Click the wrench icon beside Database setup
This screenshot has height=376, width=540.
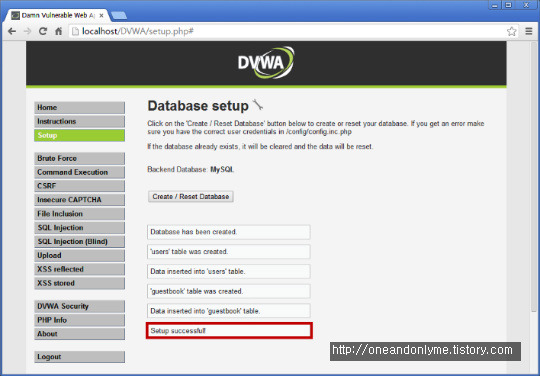(x=258, y=104)
